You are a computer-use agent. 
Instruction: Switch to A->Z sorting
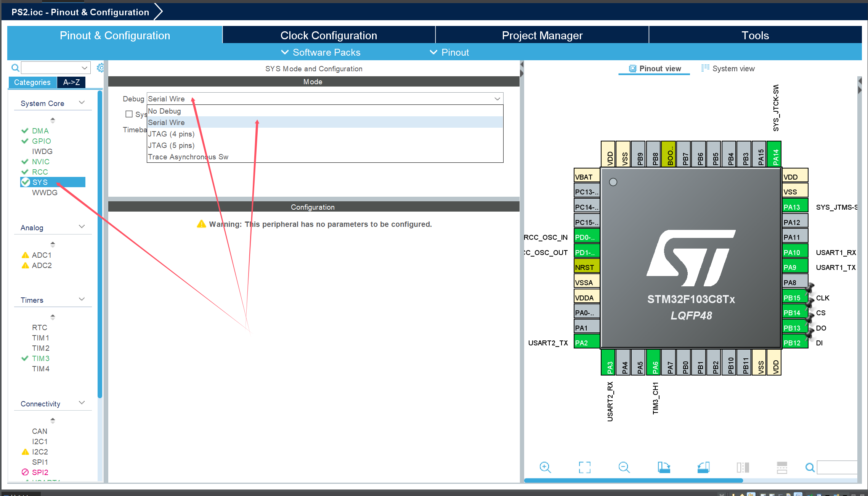(x=71, y=82)
